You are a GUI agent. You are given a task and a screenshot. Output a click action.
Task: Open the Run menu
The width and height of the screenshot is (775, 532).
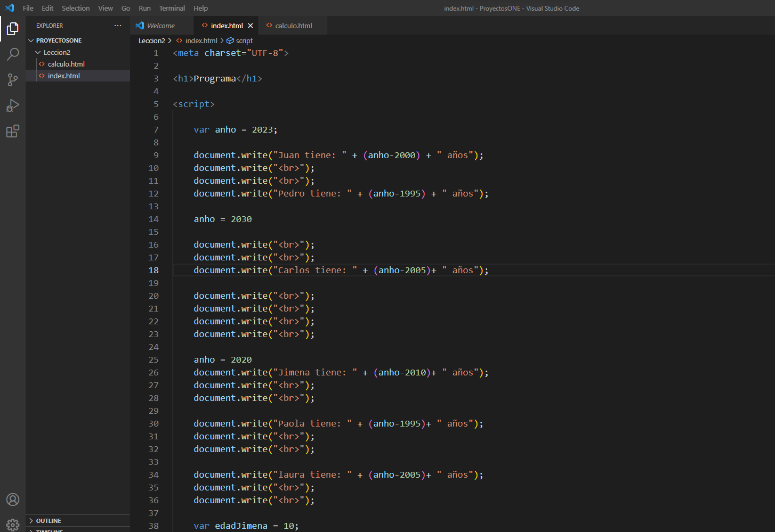(144, 8)
